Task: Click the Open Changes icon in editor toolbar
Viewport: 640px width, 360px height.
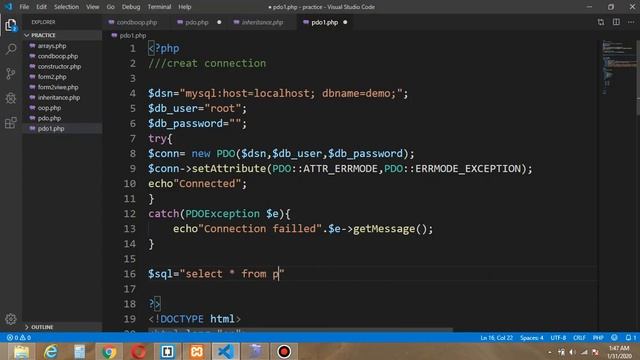Action: [x=601, y=22]
